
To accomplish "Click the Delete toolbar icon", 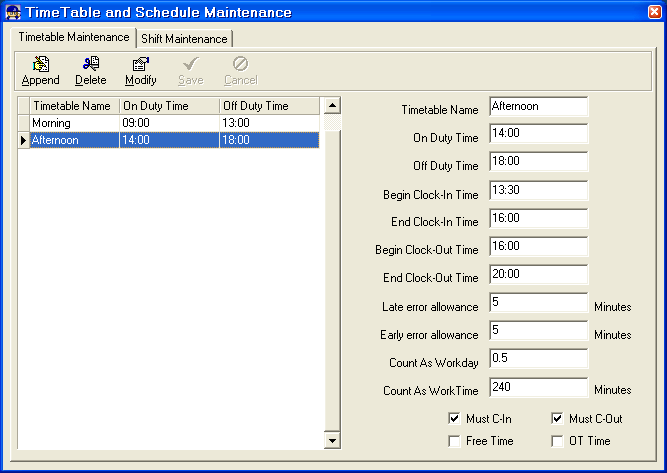I will pyautogui.click(x=91, y=64).
